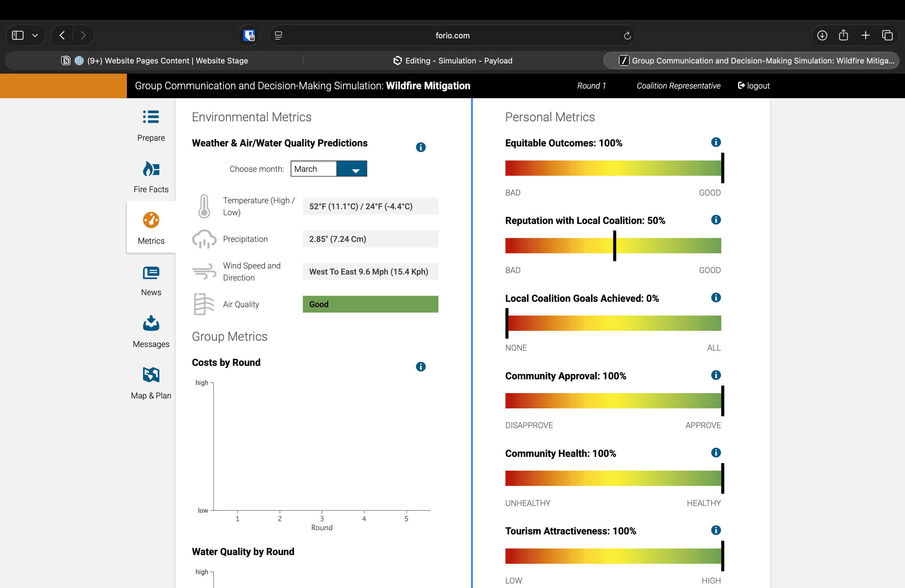Click Safari back navigation button

pyautogui.click(x=62, y=36)
